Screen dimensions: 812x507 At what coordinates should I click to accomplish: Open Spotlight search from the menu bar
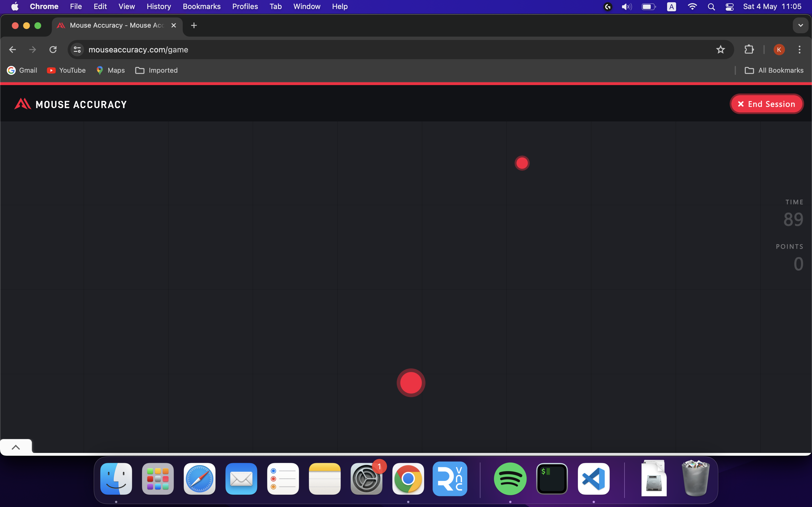click(x=712, y=6)
